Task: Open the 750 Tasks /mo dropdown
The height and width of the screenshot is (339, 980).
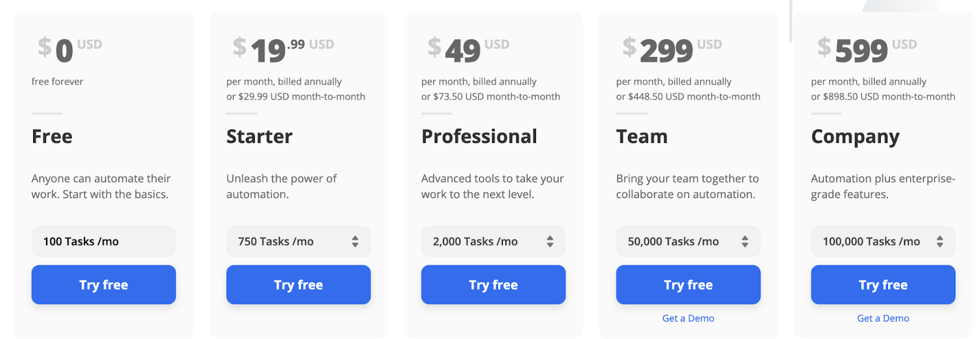Action: (298, 242)
